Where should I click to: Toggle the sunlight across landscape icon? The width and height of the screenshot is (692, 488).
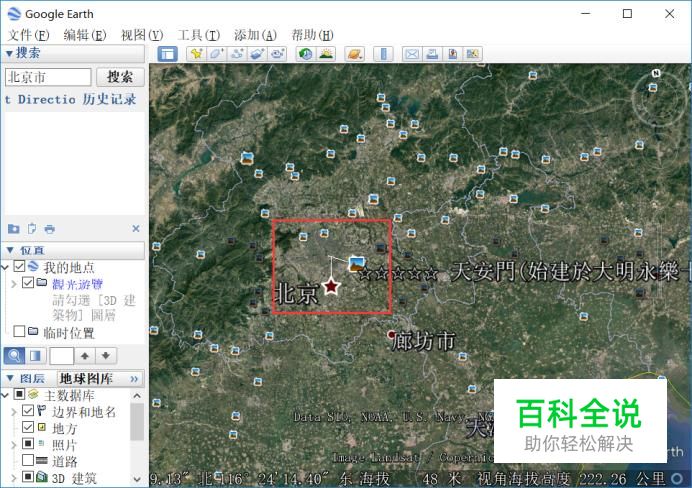tap(326, 54)
